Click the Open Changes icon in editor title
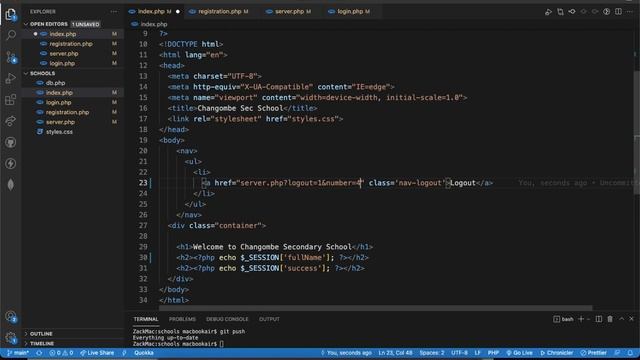The width and height of the screenshot is (640, 360). pos(560,12)
